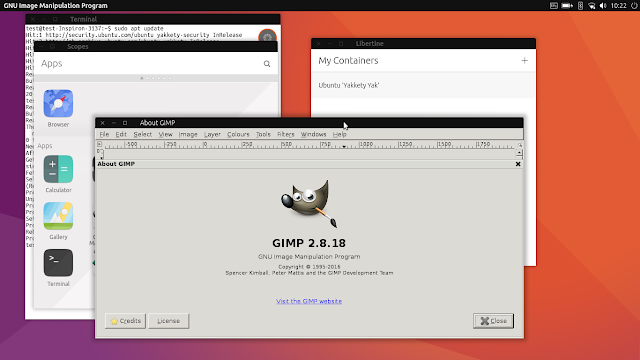Screen dimensions: 640x360
Task: Click the Apps header in Scopes
Action: pos(51,63)
